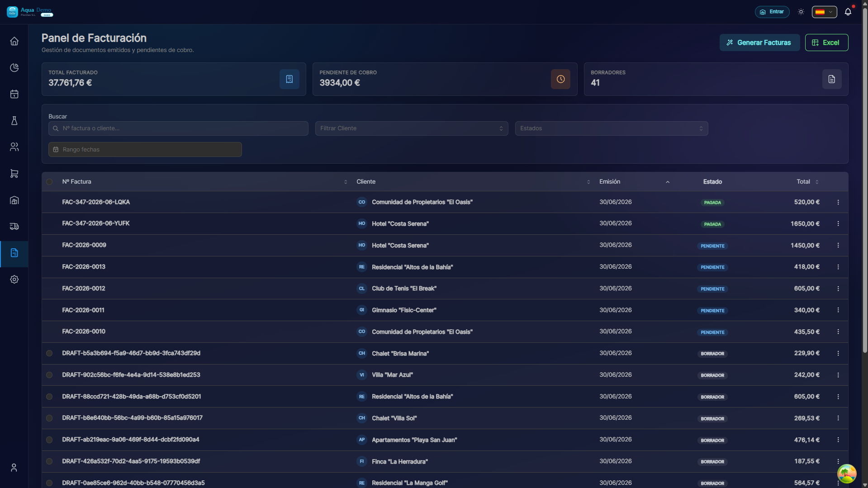Click the Aqua Demo logo
Image resolution: width=868 pixels, height=488 pixels.
pos(30,12)
